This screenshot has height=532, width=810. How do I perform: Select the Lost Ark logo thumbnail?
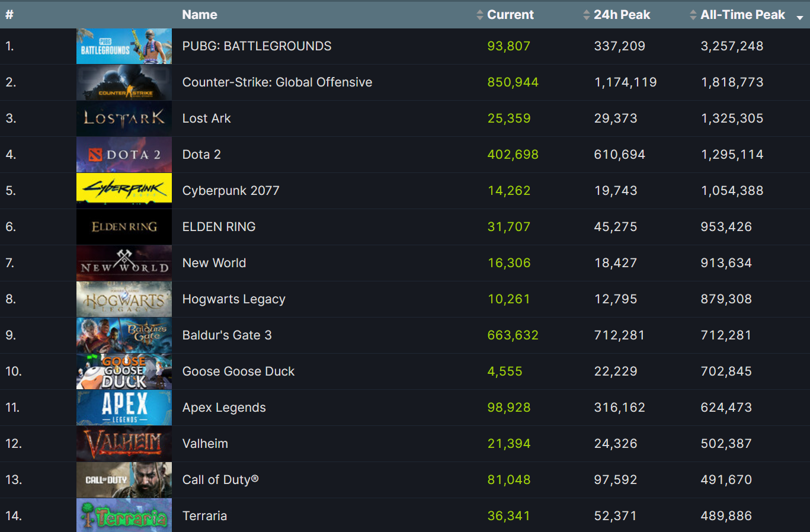(124, 118)
